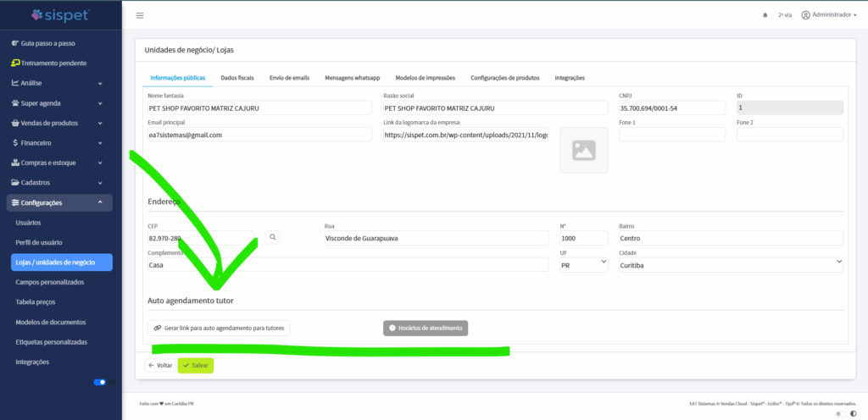Screen dimensions: 868x420
Task: Switch to the Mensagens whatsapp tab
Action: (x=352, y=78)
